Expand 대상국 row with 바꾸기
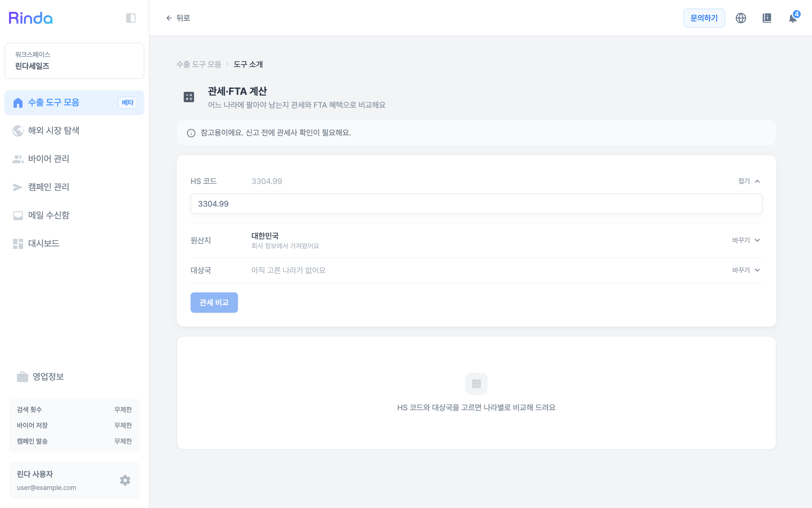Image resolution: width=812 pixels, height=508 pixels. [x=746, y=270]
